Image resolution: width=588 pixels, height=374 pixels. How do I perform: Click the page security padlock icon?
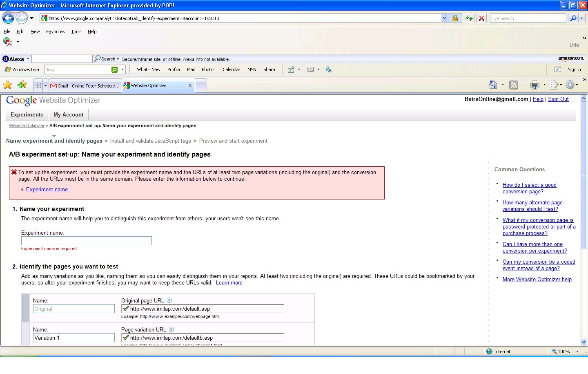[x=455, y=18]
